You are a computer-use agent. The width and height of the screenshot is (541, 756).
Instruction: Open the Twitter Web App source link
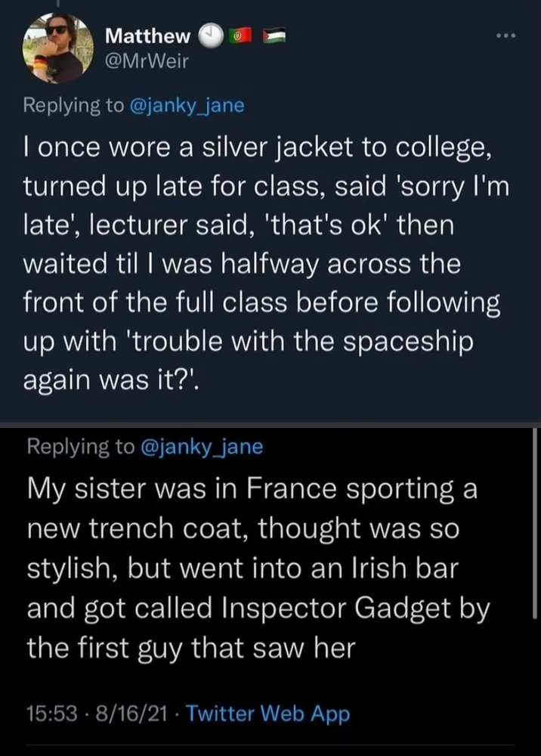[x=268, y=713]
